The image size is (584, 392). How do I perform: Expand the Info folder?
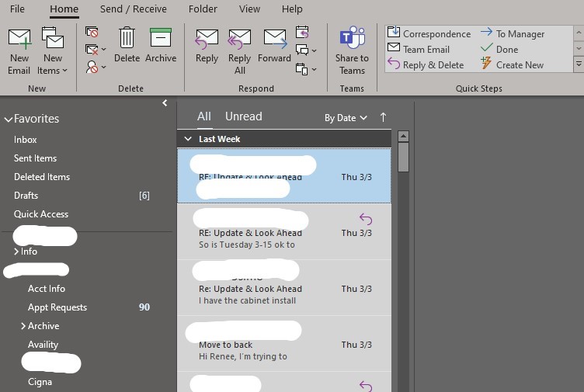(x=16, y=252)
